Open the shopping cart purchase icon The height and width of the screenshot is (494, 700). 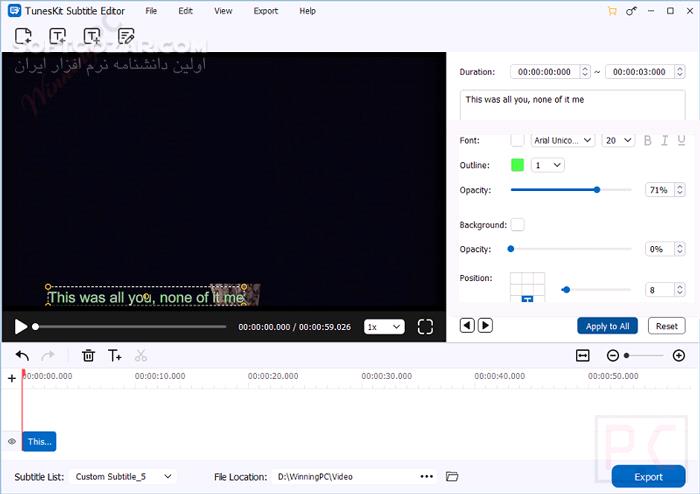[612, 11]
